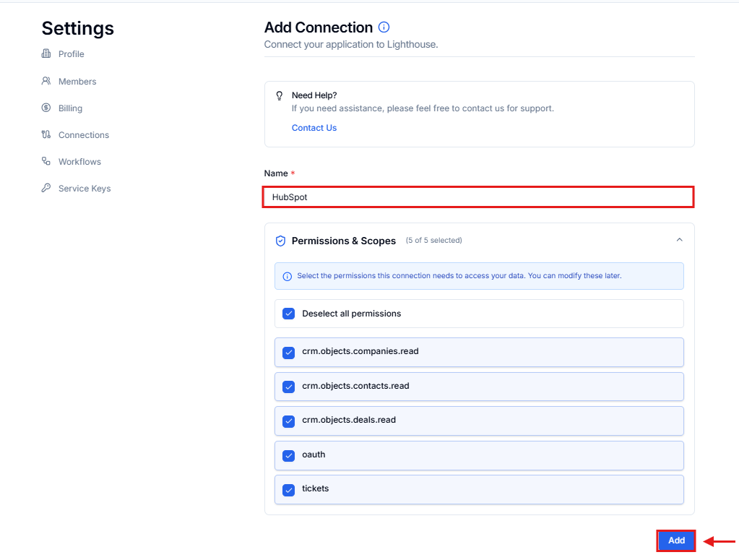
Task: Click the Members people icon
Action: tap(46, 81)
